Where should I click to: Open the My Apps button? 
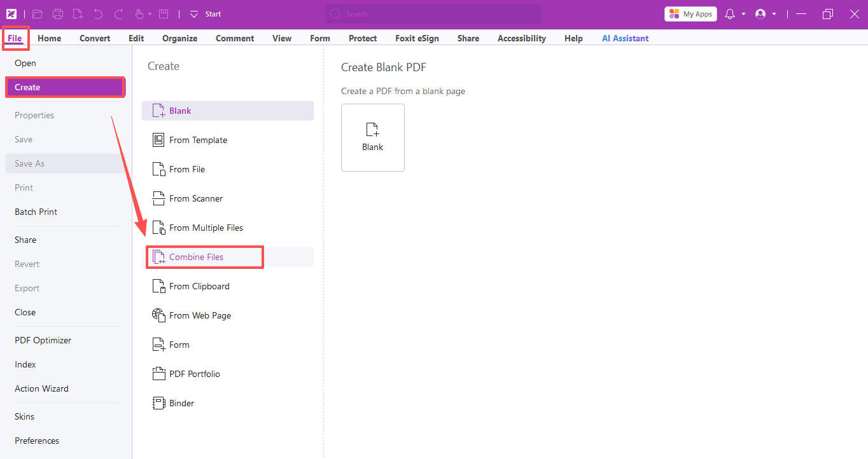click(690, 14)
